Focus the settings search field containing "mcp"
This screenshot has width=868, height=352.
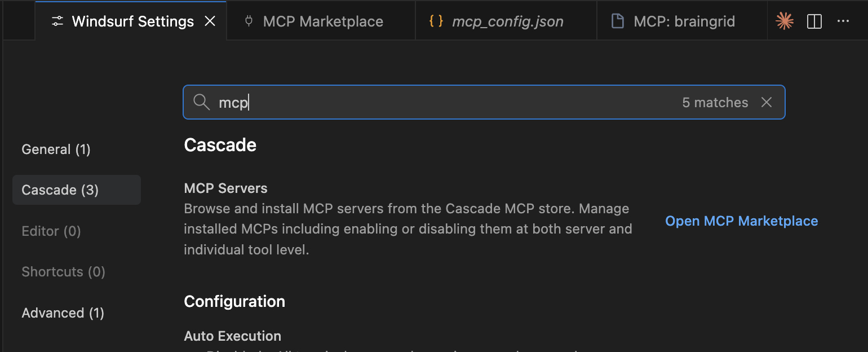pos(440,102)
